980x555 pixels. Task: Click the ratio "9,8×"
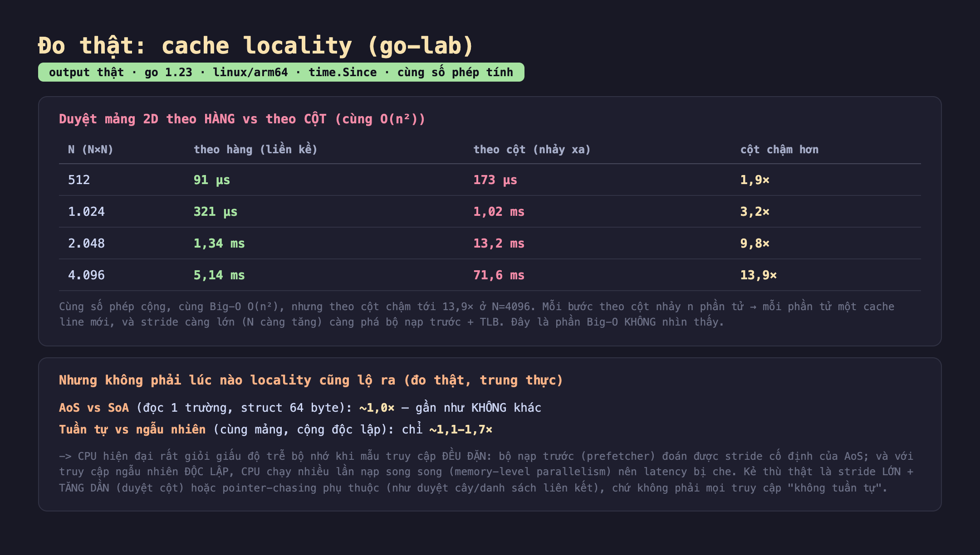tap(755, 243)
